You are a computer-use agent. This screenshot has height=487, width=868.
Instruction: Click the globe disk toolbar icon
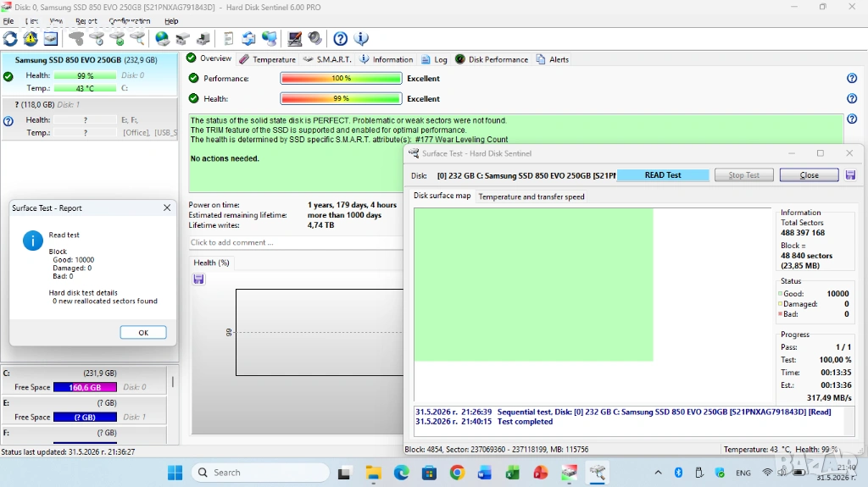click(x=162, y=39)
